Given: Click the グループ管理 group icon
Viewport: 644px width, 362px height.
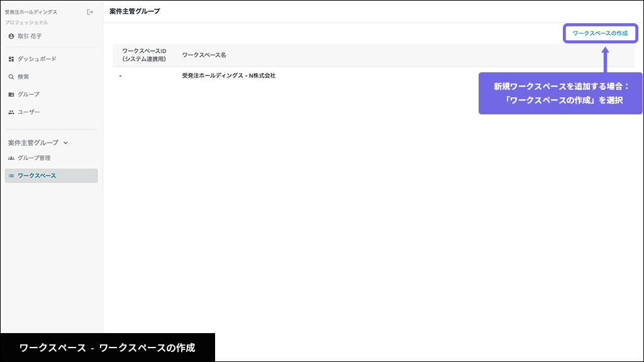Looking at the screenshot, I should click(x=11, y=158).
